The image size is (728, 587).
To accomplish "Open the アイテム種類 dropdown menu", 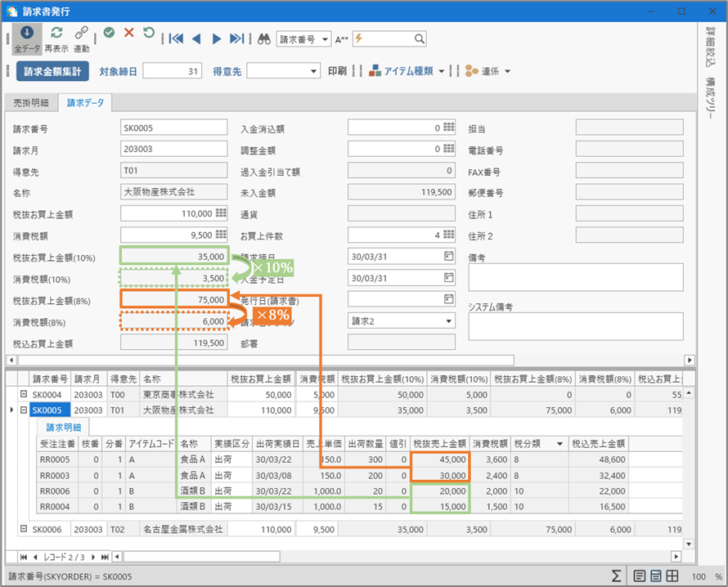I will click(x=442, y=71).
